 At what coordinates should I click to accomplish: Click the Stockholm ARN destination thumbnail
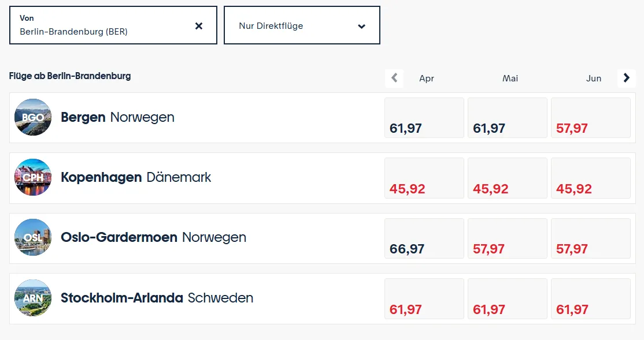pos(33,298)
